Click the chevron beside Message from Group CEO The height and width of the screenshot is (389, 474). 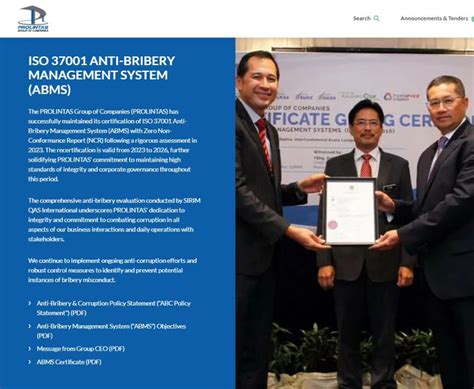(30, 349)
